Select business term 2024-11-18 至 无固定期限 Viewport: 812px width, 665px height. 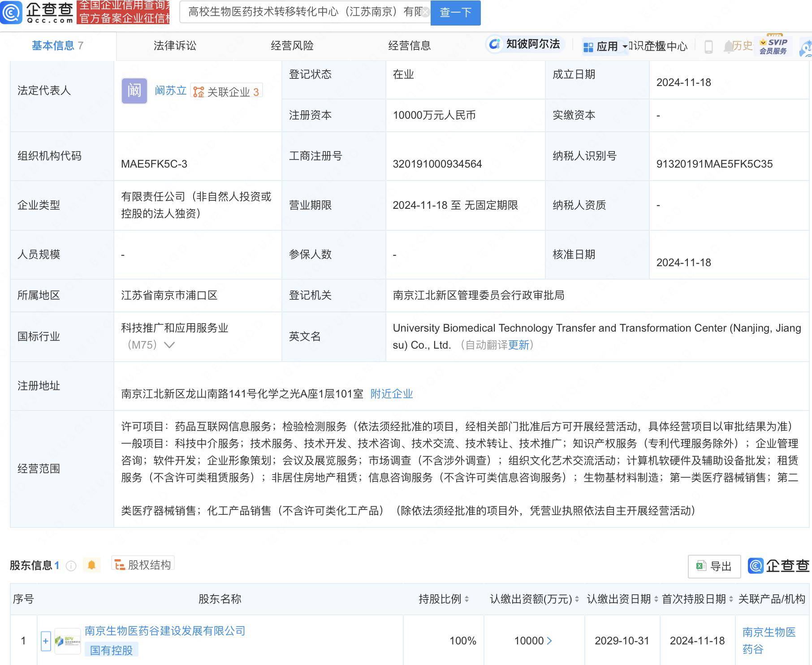click(x=455, y=205)
